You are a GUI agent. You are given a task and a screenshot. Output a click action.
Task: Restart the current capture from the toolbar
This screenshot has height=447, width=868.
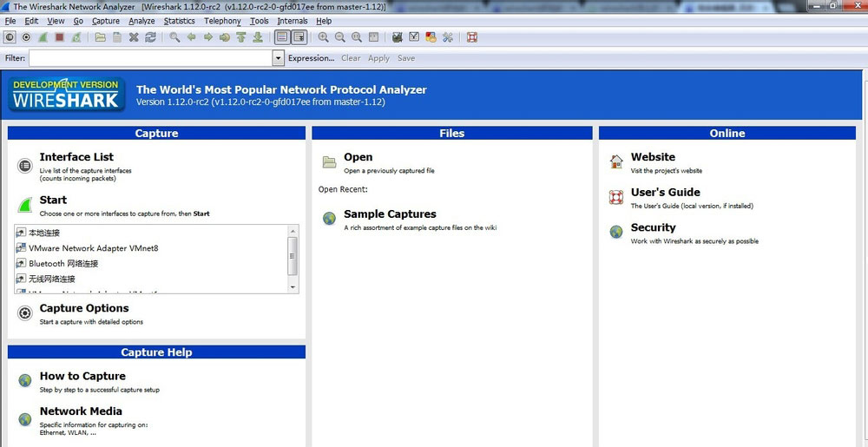pos(76,37)
